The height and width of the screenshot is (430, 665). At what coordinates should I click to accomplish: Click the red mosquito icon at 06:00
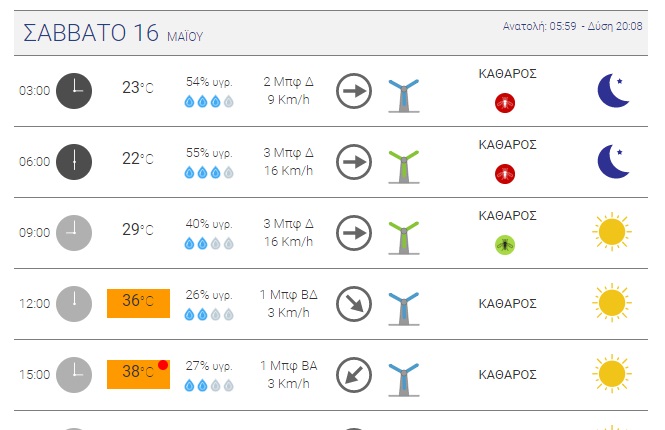point(505,174)
